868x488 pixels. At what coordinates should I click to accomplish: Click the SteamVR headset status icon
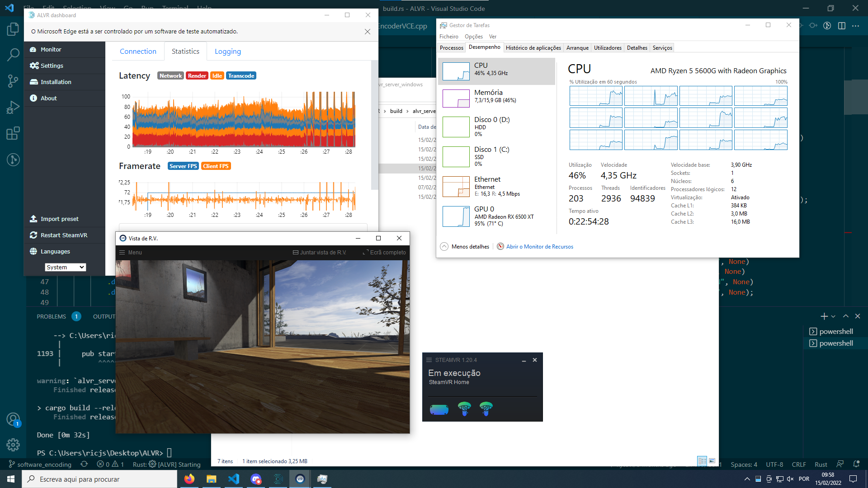tap(439, 409)
